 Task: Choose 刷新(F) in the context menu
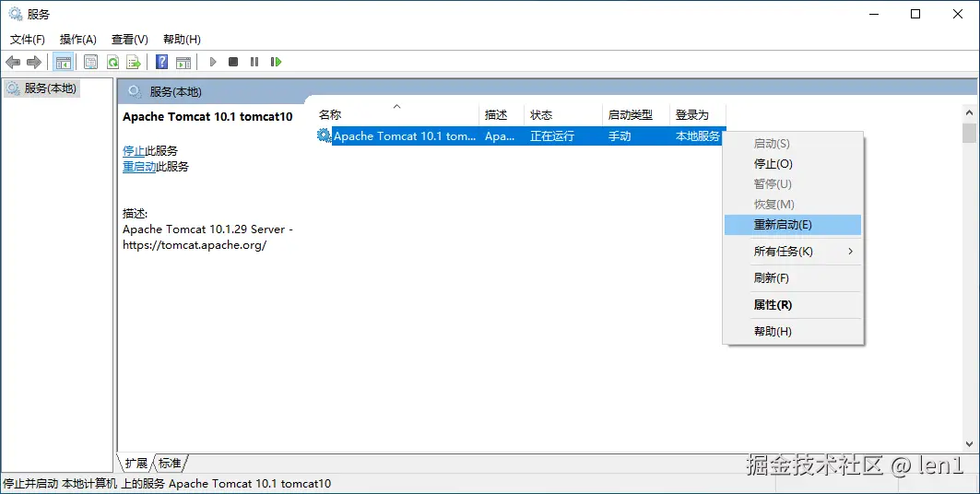793,278
